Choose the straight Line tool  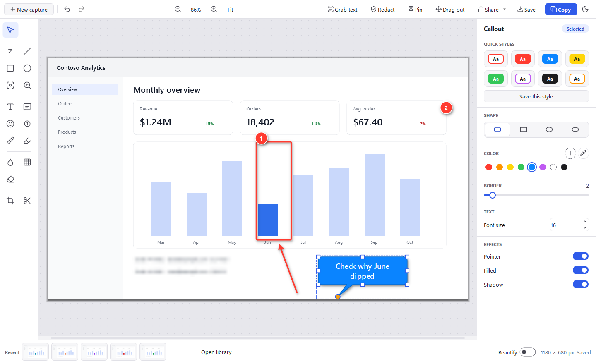[27, 51]
